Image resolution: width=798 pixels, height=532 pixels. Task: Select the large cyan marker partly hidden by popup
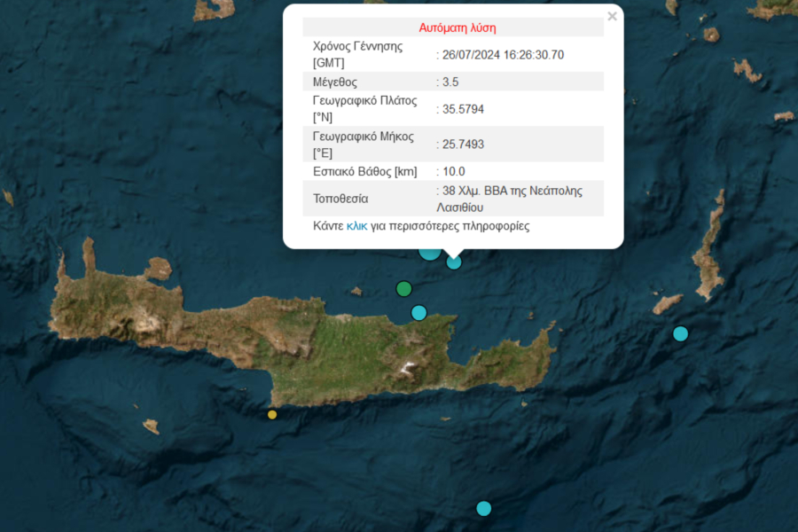coord(429,252)
